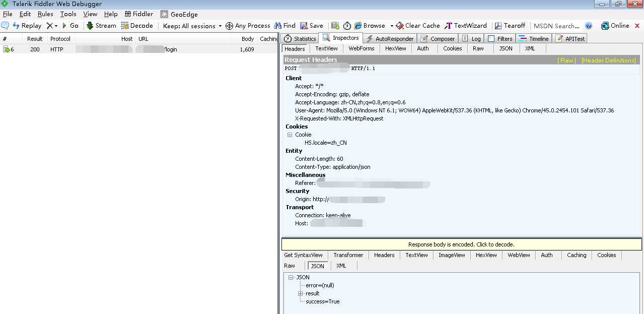
Task: Select request WebForms inspector tab
Action: click(x=362, y=48)
